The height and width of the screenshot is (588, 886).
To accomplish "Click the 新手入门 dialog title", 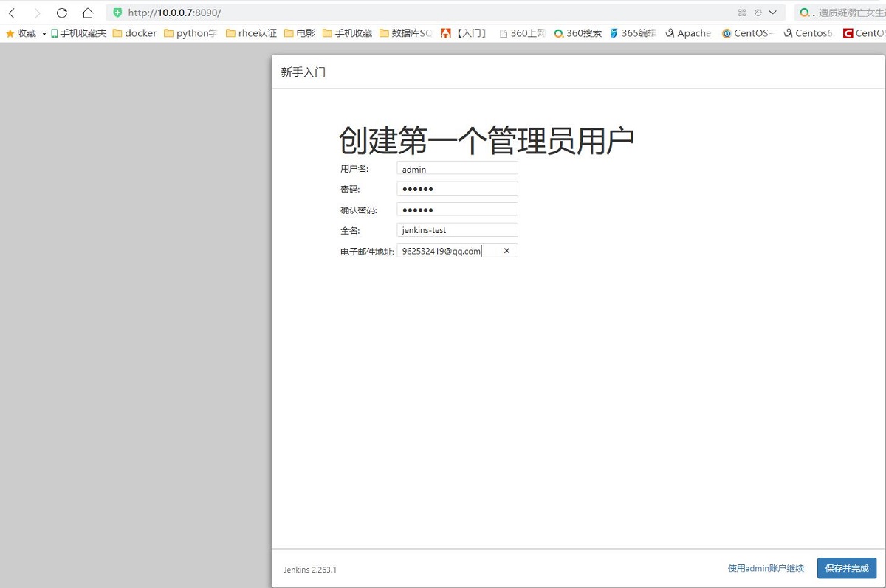I will point(303,72).
